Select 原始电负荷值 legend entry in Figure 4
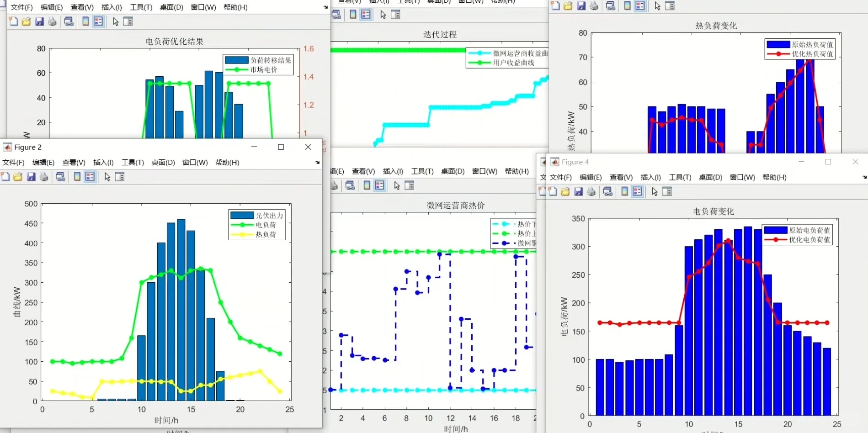868x433 pixels. [x=798, y=230]
